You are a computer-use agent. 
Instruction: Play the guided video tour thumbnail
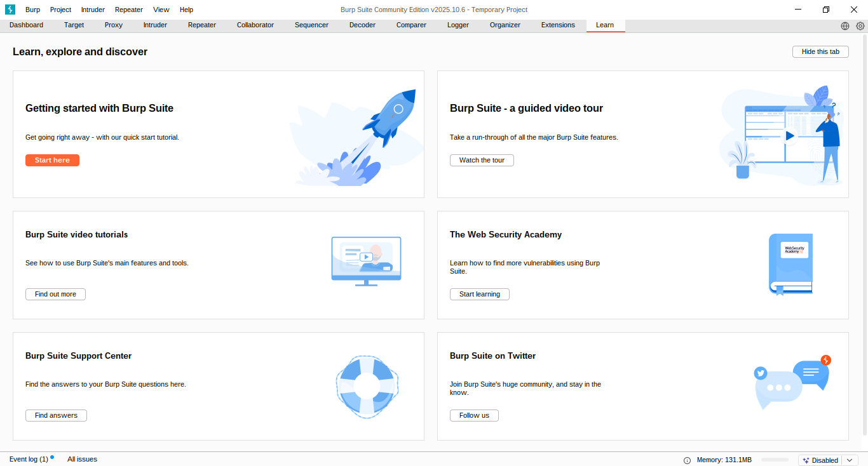[789, 135]
